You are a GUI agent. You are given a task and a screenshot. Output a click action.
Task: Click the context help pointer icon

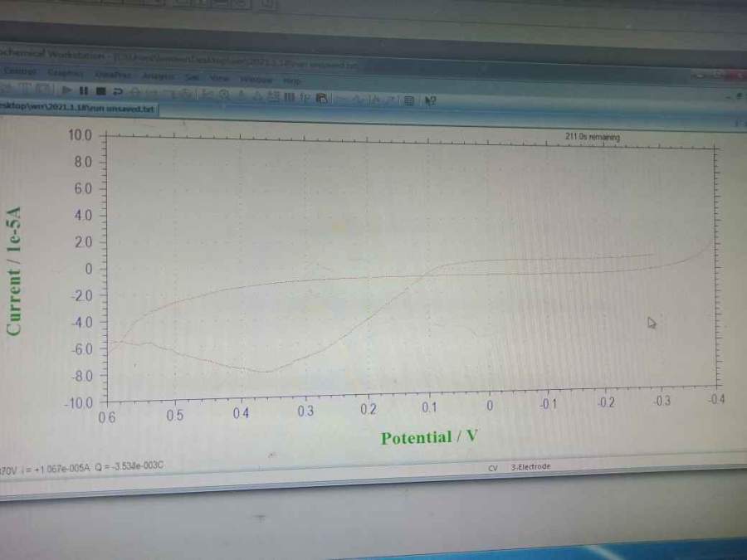click(x=430, y=100)
